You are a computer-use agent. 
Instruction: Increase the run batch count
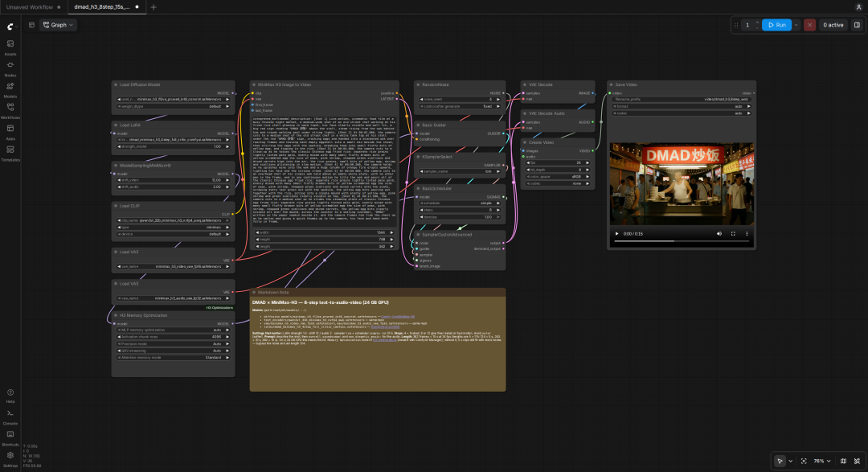tap(757, 23)
